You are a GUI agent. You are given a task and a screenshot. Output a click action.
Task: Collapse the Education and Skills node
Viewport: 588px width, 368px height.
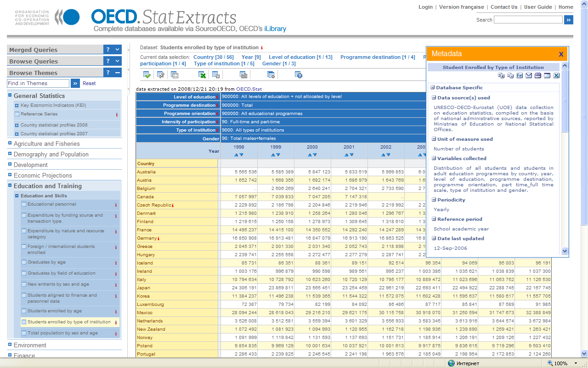tap(17, 196)
